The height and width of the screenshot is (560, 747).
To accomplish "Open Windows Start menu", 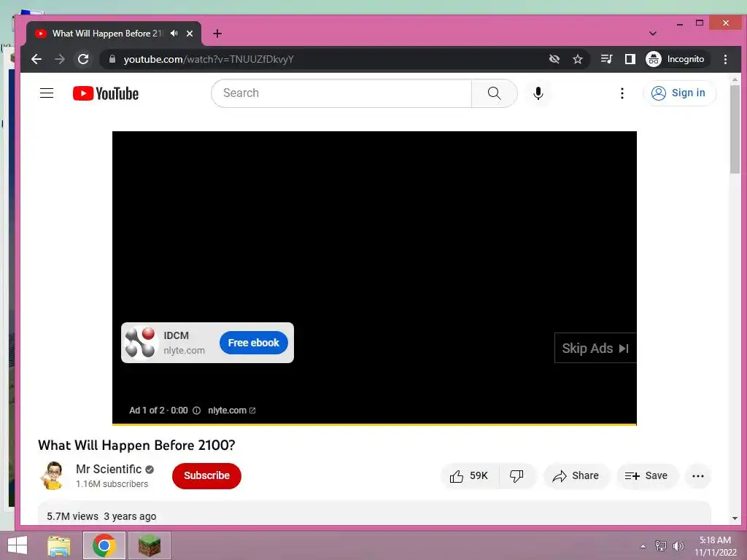I will click(18, 545).
